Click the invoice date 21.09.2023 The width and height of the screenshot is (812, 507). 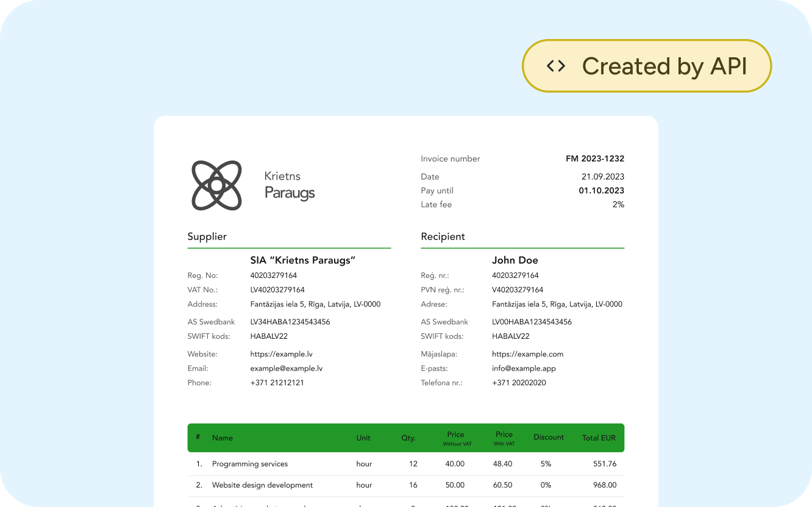(x=603, y=177)
